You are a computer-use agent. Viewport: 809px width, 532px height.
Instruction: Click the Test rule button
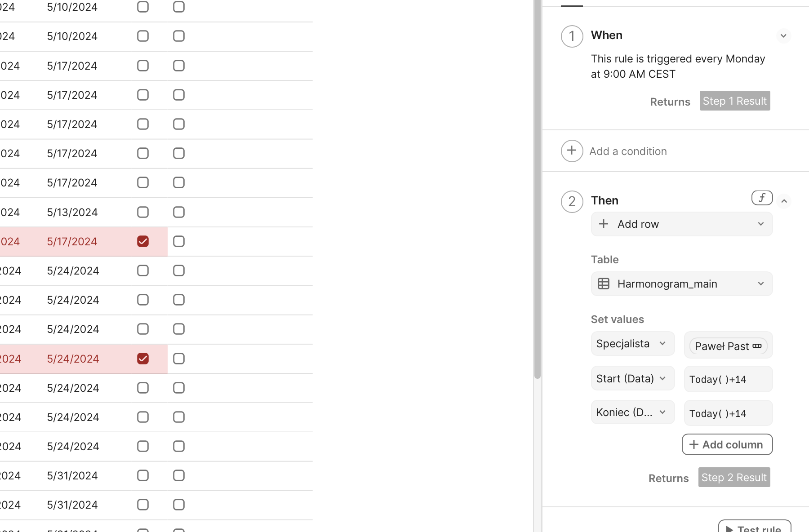[754, 528]
